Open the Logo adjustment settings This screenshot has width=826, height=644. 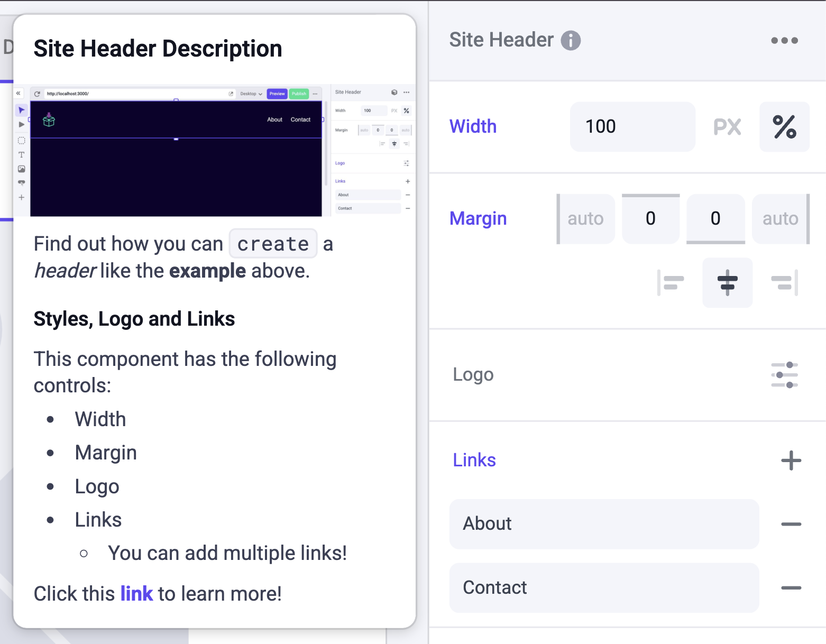(784, 374)
